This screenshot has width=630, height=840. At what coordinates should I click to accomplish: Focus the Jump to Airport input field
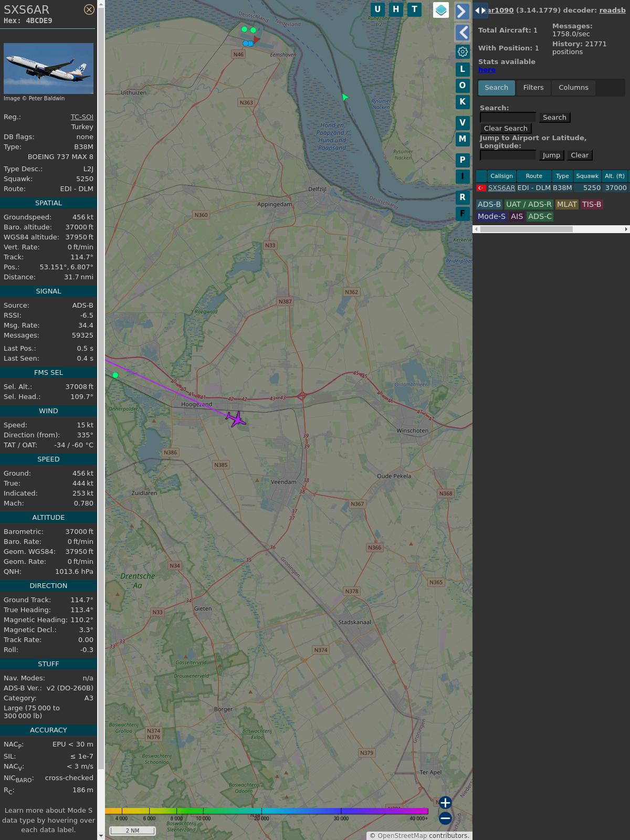[508, 155]
